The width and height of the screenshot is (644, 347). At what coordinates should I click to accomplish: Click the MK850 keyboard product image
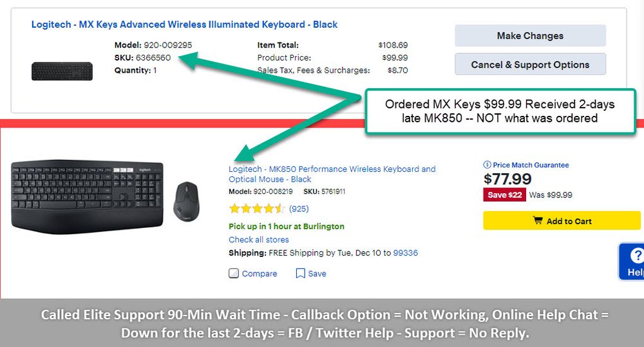tap(87, 194)
